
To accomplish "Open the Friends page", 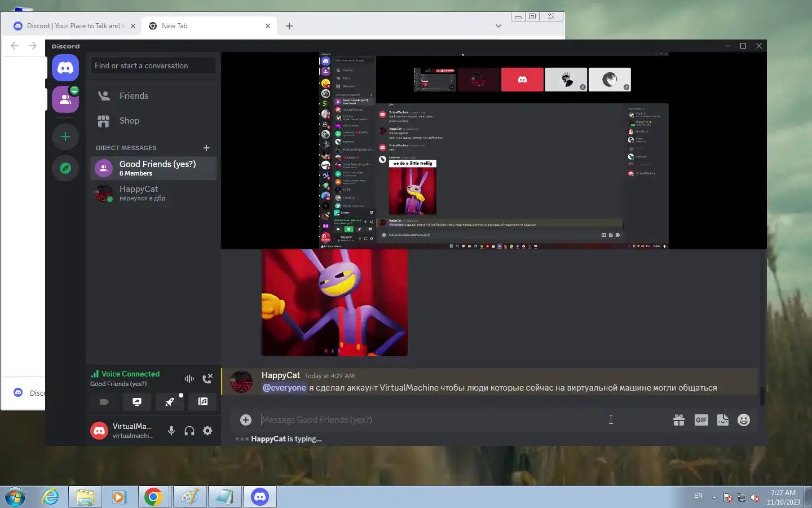I will (153, 96).
